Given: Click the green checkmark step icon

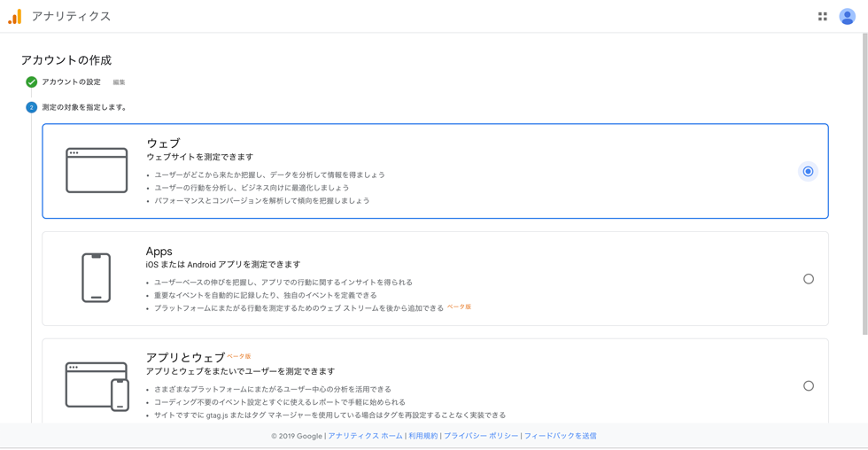Looking at the screenshot, I should click(32, 81).
